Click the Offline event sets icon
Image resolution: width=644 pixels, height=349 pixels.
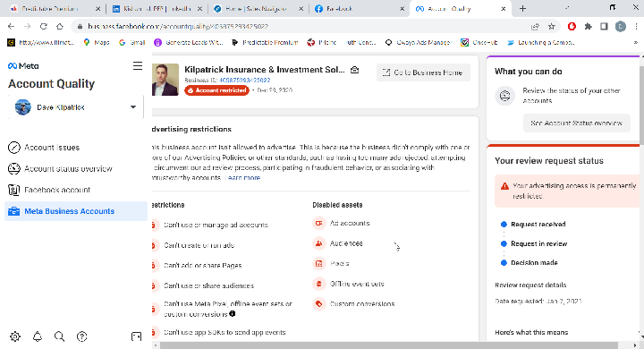click(x=318, y=284)
